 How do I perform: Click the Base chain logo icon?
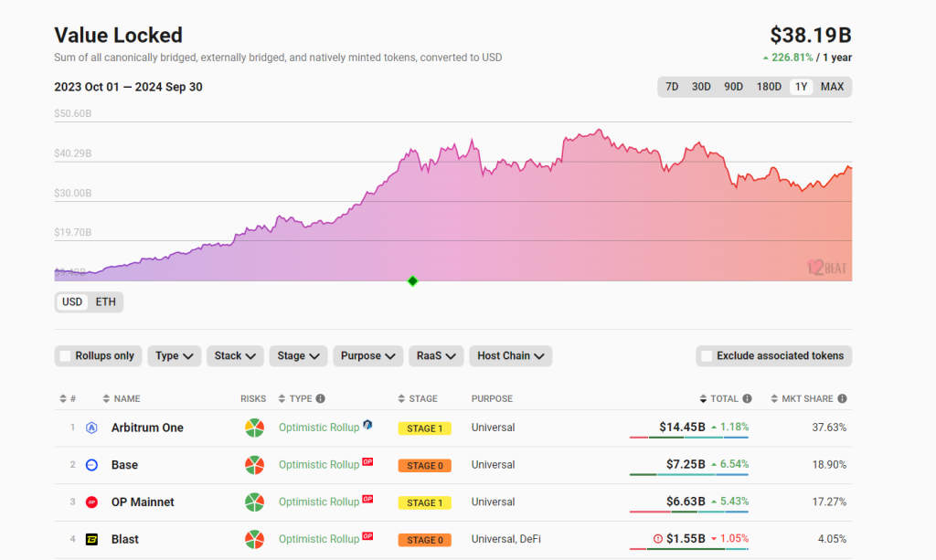(91, 465)
